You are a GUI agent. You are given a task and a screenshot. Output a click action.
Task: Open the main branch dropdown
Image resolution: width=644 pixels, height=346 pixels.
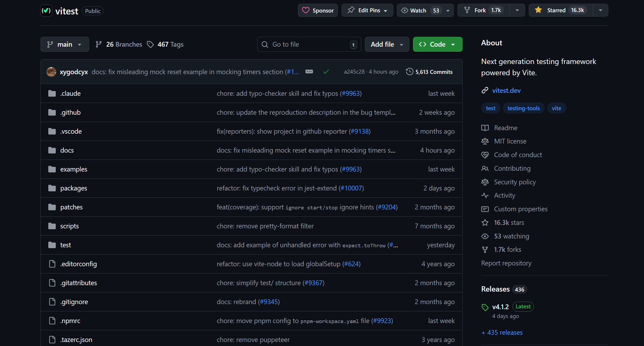(65, 44)
